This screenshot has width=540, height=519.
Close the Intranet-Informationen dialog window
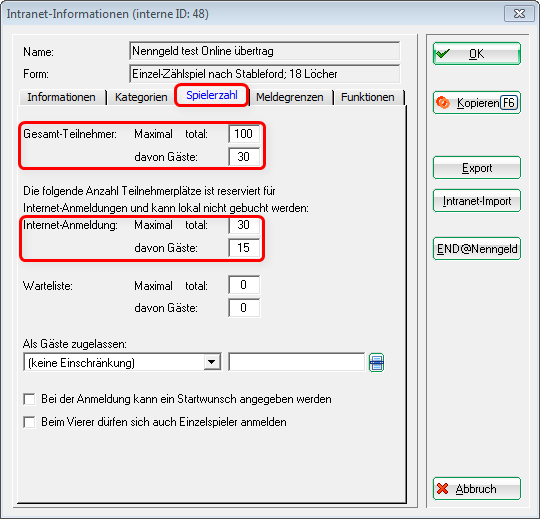pos(519,14)
